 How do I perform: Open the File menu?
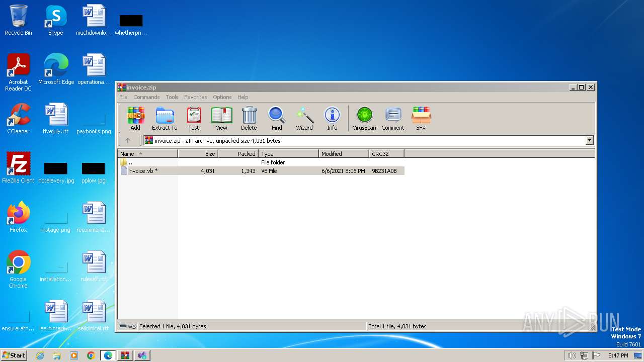point(123,97)
